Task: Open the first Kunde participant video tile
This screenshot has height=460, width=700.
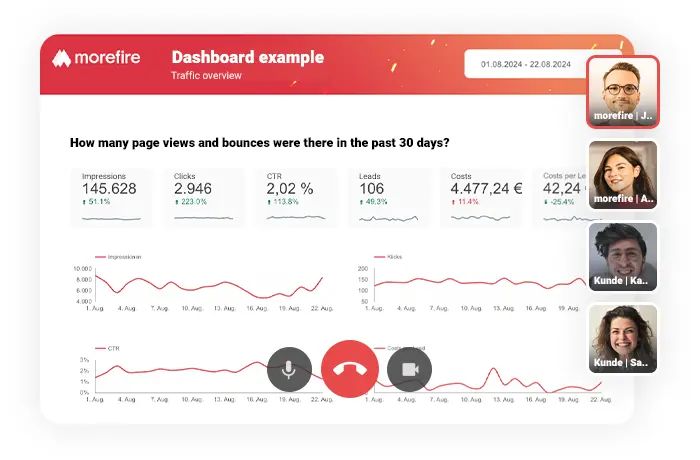Action: [x=622, y=256]
